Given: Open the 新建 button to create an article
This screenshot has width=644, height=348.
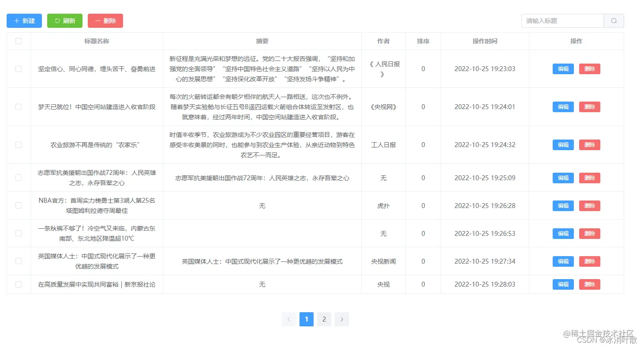Looking at the screenshot, I should 24,20.
